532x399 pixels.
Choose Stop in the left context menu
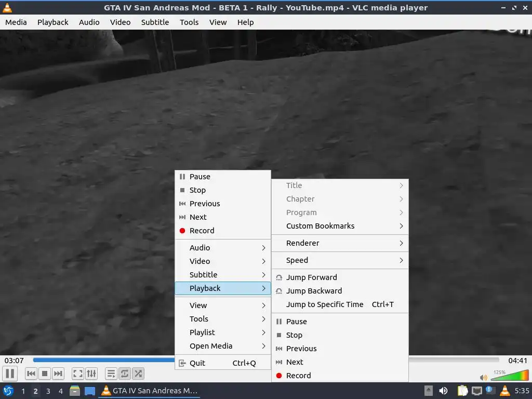coord(222,190)
